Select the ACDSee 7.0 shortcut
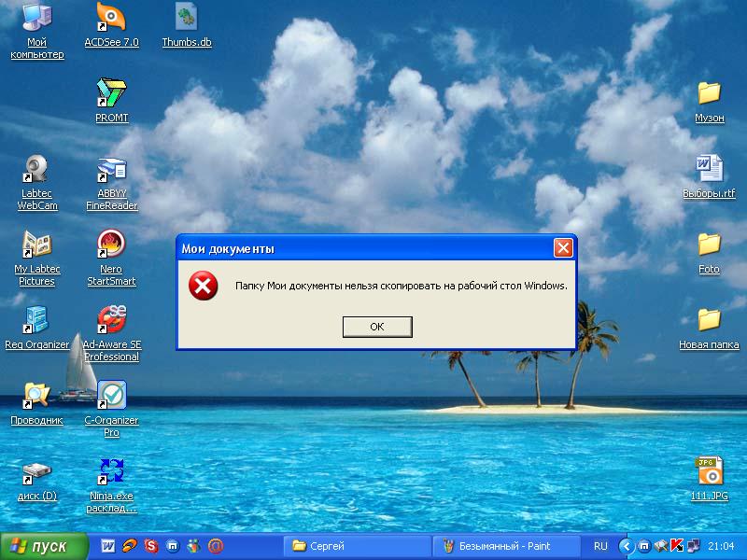This screenshot has height=560, width=747. coord(111,25)
